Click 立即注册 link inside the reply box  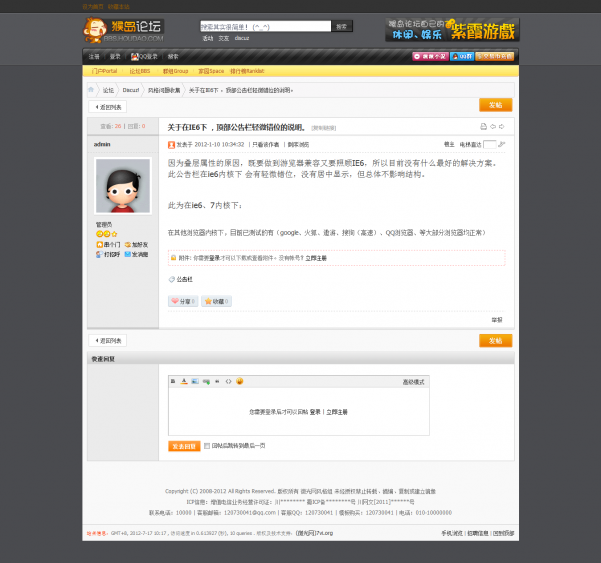pyautogui.click(x=337, y=412)
